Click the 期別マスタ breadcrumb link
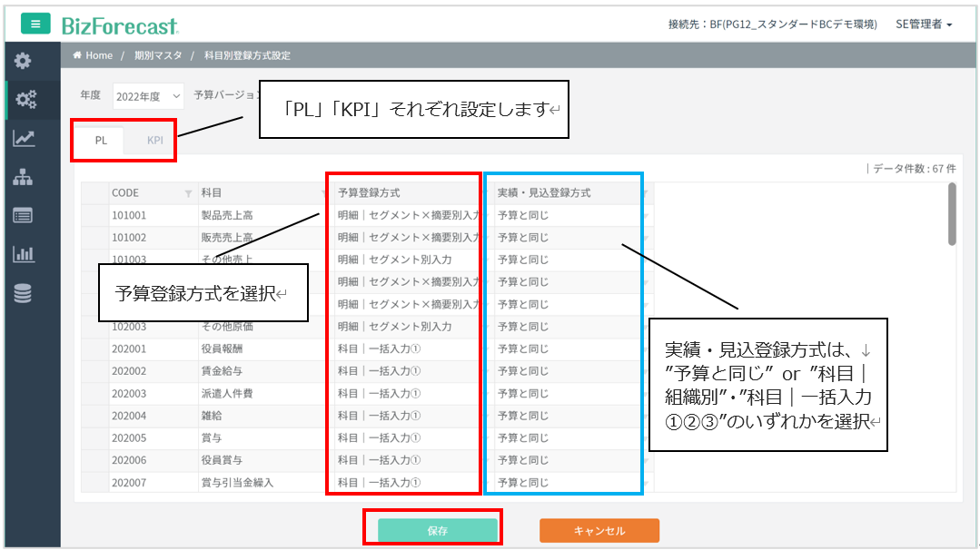980x550 pixels. pyautogui.click(x=158, y=55)
